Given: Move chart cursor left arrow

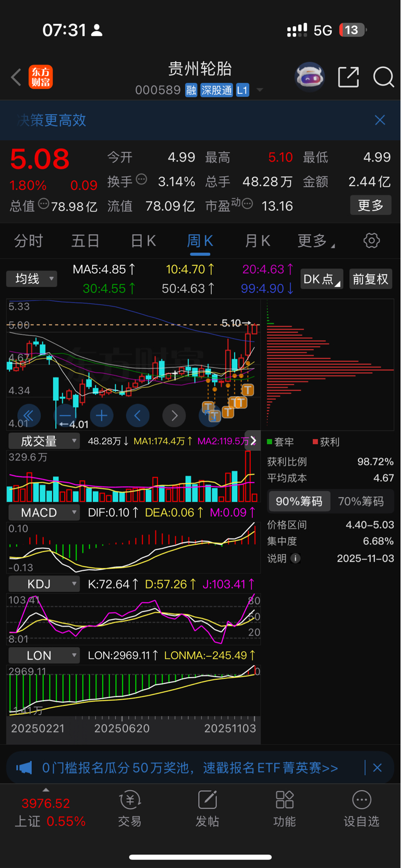Looking at the screenshot, I should 138,415.
